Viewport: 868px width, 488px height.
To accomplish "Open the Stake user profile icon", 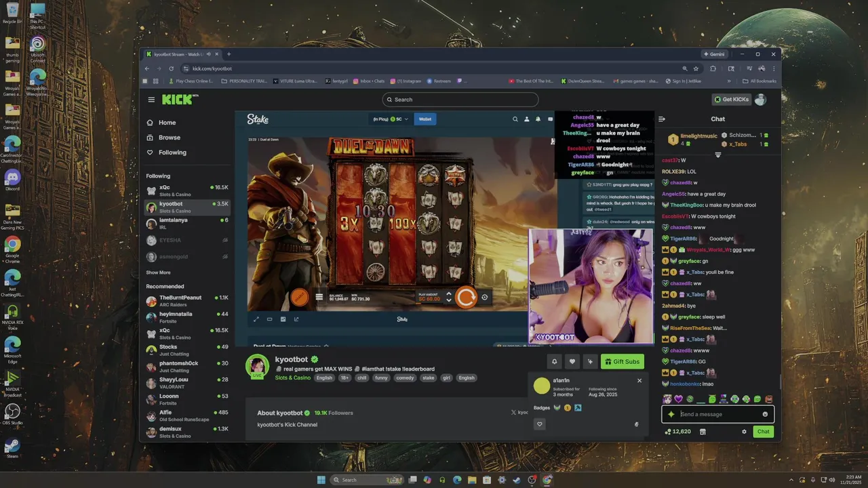I will [526, 119].
